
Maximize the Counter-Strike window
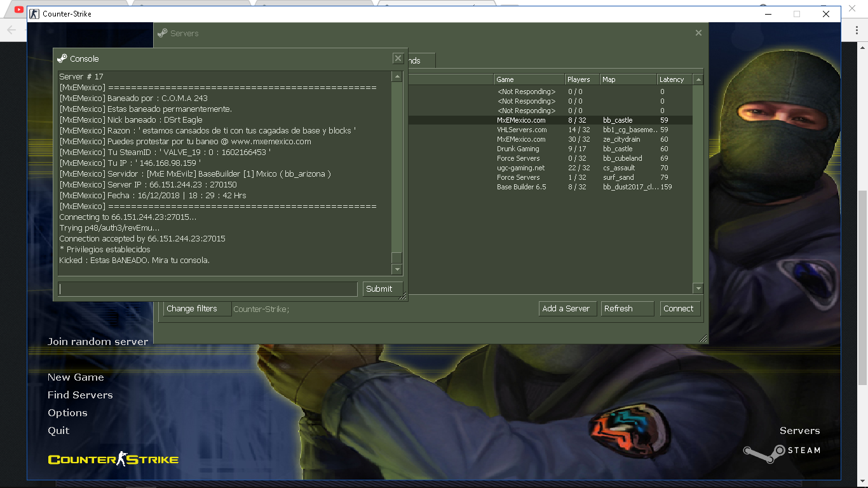(x=797, y=14)
